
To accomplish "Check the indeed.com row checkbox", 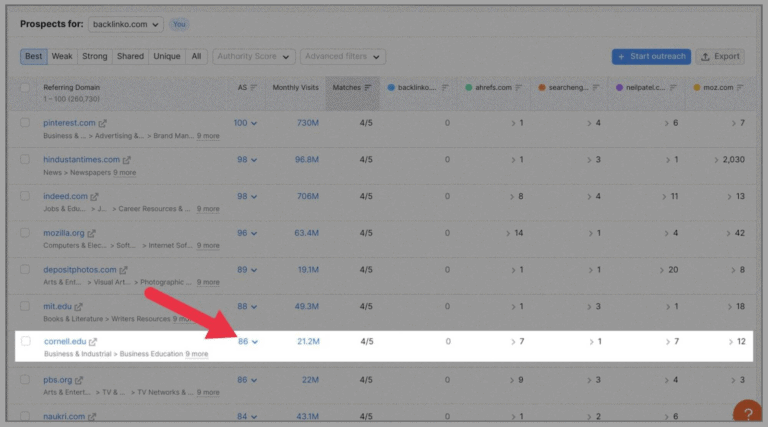I will coord(25,196).
